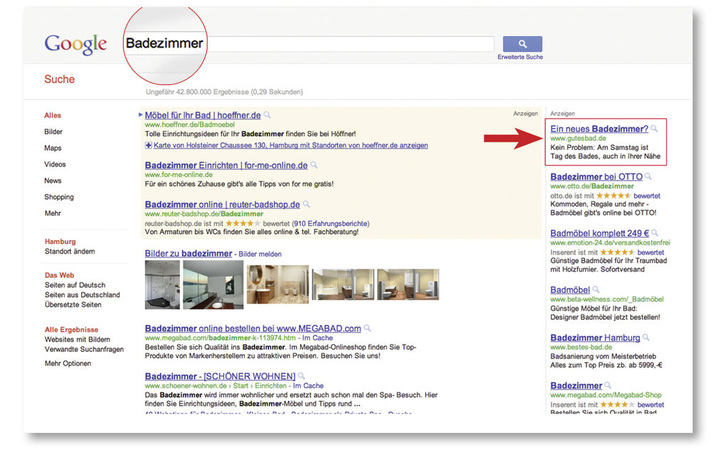728x452 pixels.
Task: Select Shopping in left sidebar
Action: point(59,197)
